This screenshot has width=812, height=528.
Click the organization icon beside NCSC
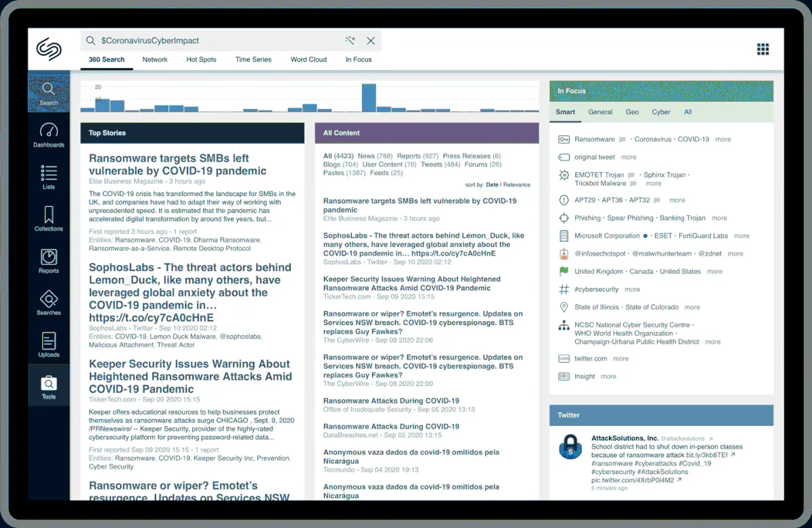[564, 325]
